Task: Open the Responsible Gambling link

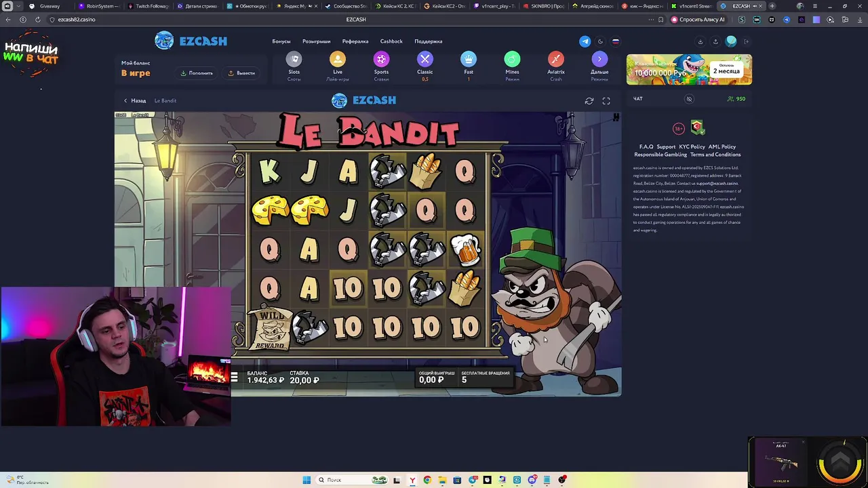Action: [x=660, y=155]
